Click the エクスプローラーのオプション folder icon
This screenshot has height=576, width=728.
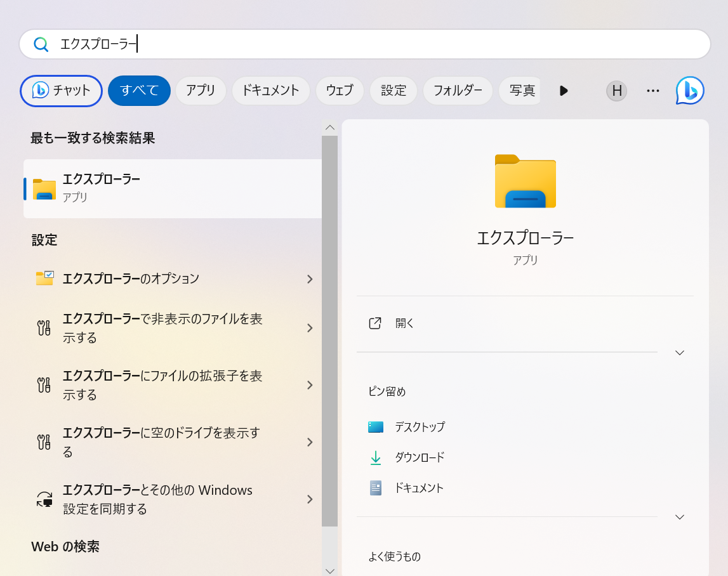click(44, 278)
